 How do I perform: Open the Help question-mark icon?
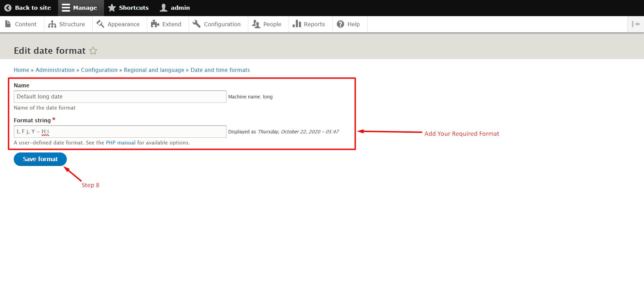pyautogui.click(x=340, y=24)
